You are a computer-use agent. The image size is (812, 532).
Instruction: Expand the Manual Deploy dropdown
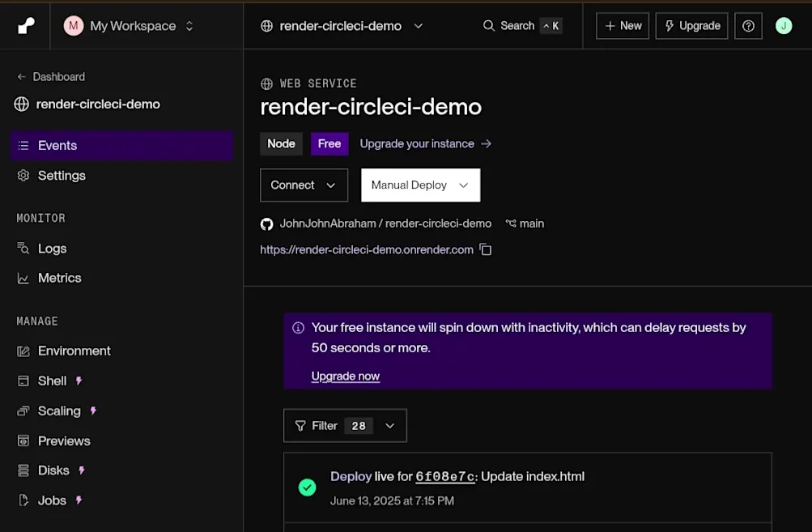click(x=420, y=185)
